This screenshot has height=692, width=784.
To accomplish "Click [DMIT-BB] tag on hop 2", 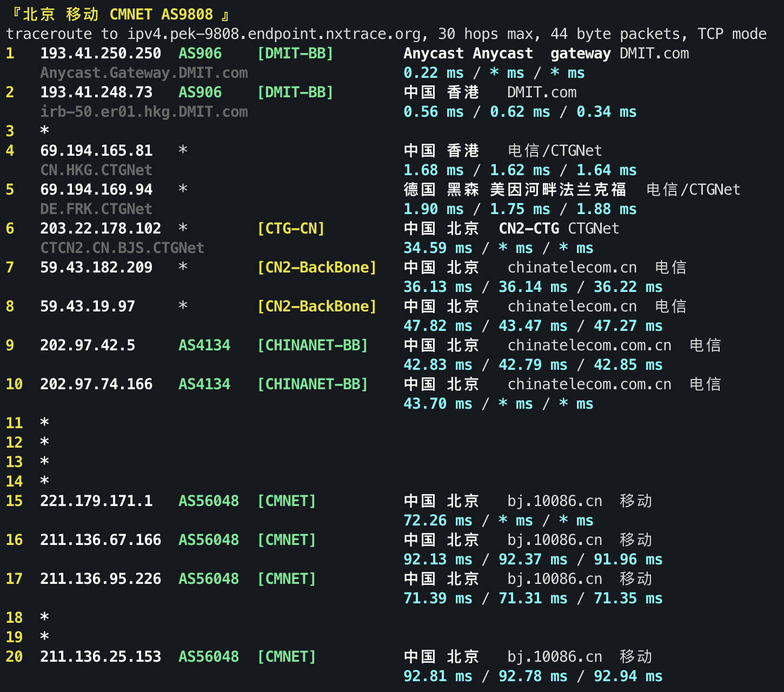I will click(x=295, y=92).
